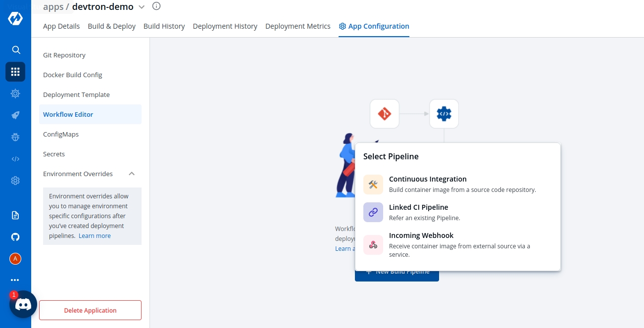
Task: Open the documentation file icon
Action: click(x=15, y=215)
